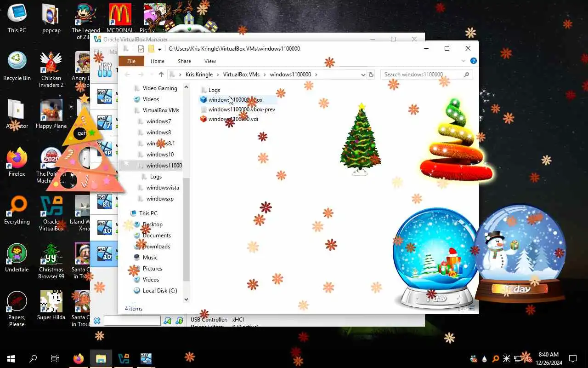
Task: Open taskbar Search magnifier
Action: pos(33,359)
